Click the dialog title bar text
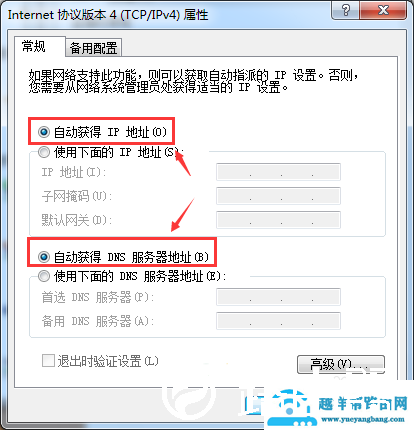This screenshot has width=414, height=430. (x=108, y=15)
